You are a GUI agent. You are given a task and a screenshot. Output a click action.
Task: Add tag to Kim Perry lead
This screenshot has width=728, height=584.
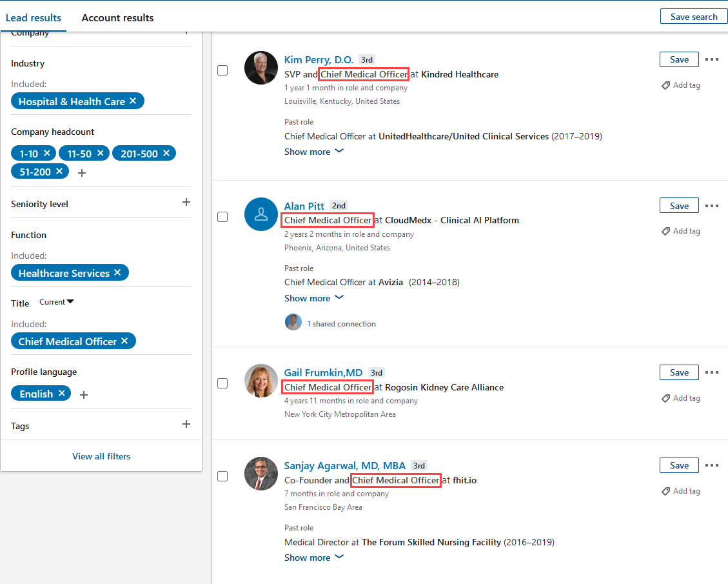point(681,85)
